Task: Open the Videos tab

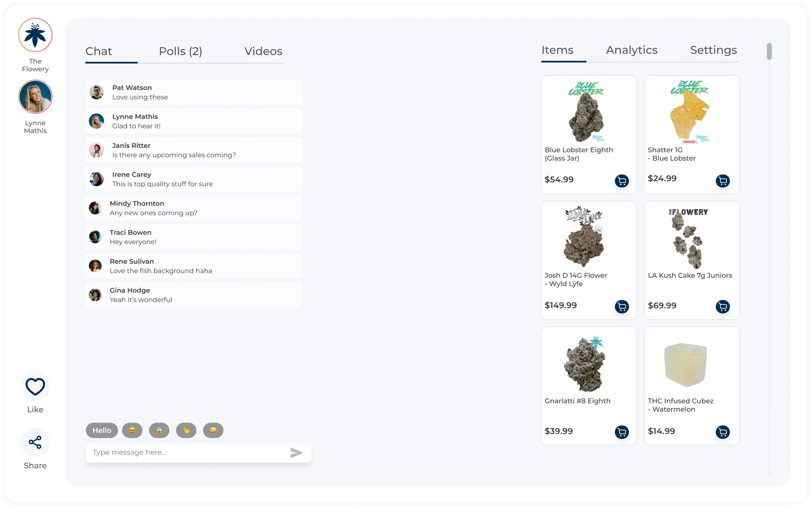Action: tap(263, 51)
